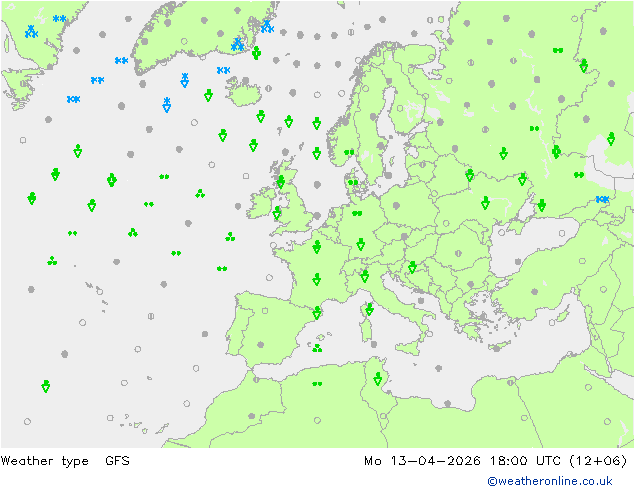Click the rain symbol over Scotland
The image size is (634, 490).
pos(281,182)
